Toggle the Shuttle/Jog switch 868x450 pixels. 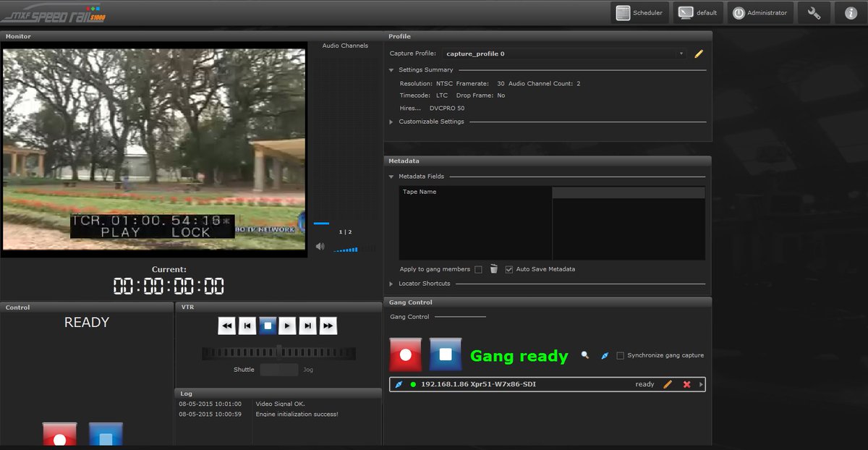coord(278,370)
